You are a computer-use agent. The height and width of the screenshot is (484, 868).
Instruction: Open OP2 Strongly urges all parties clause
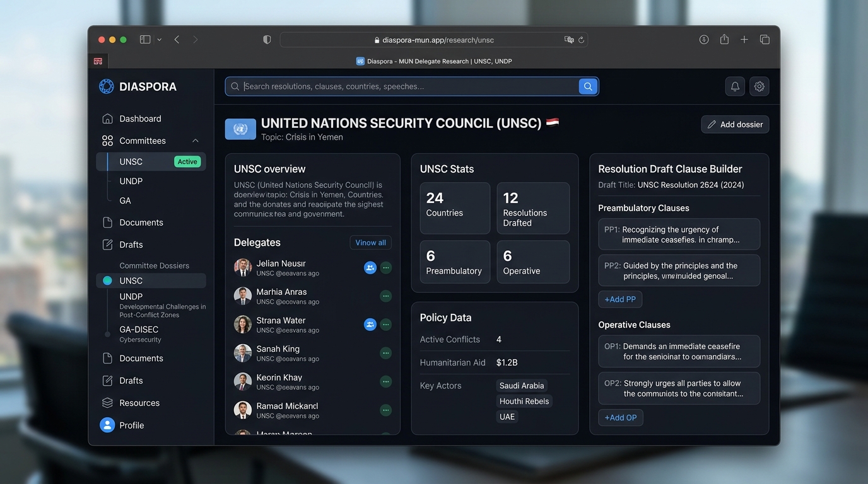point(679,388)
